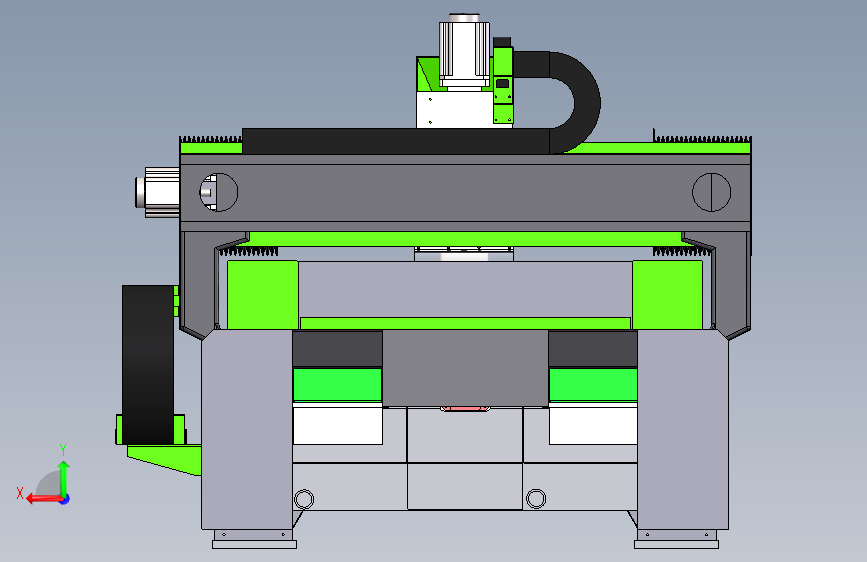Screen dimensions: 867x562
Task: Select the right gray base leg column
Action: (x=683, y=429)
